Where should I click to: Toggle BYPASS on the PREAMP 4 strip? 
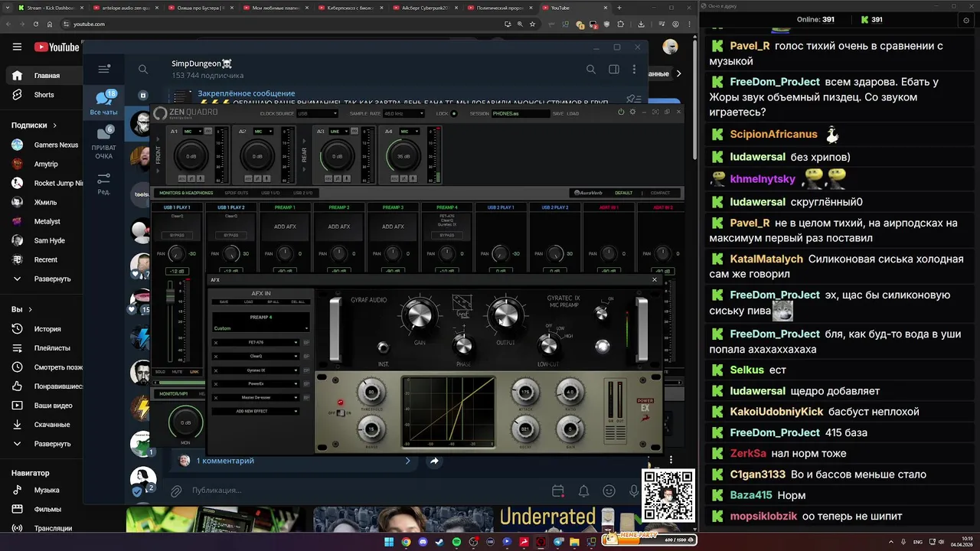point(446,235)
